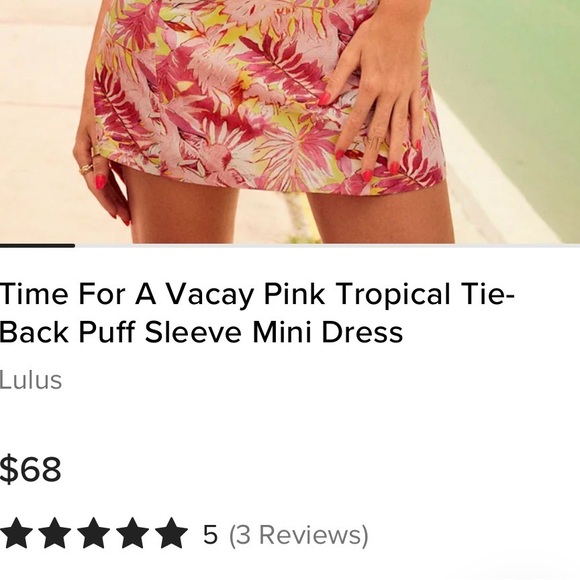Screen dimensions: 580x580
Task: Select the third rating star
Action: click(94, 533)
